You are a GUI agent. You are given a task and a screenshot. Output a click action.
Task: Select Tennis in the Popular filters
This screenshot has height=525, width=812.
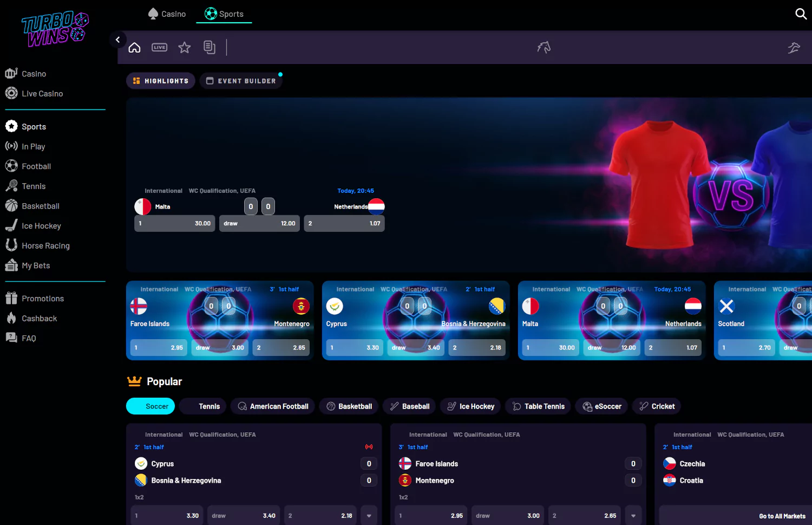(202, 406)
